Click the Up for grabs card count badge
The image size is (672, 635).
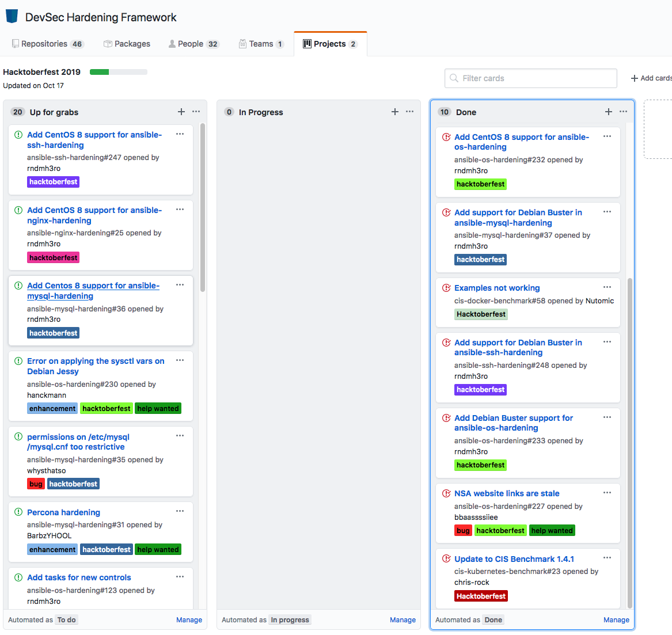pyautogui.click(x=18, y=112)
